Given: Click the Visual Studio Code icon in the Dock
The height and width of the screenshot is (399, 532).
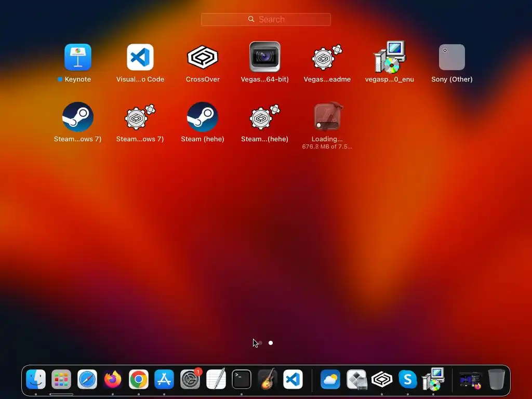Looking at the screenshot, I should click(293, 379).
